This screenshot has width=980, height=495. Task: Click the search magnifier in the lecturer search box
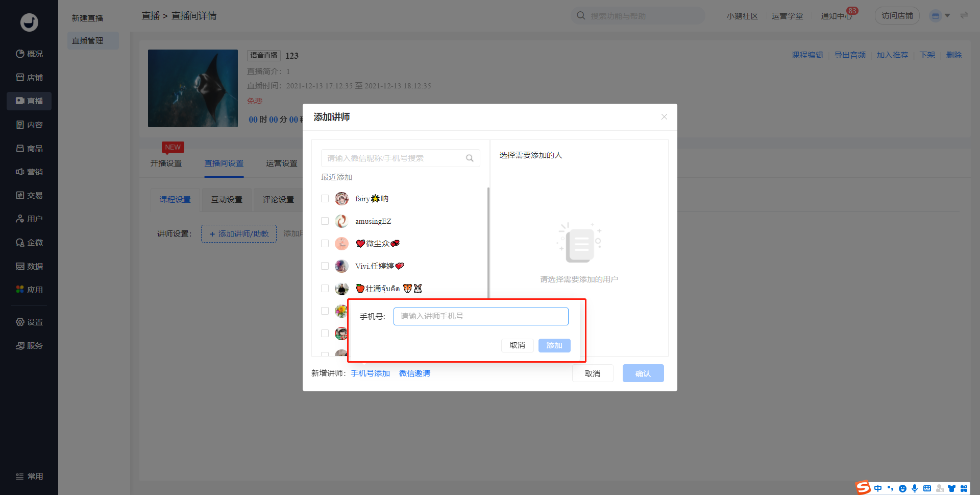pos(470,158)
